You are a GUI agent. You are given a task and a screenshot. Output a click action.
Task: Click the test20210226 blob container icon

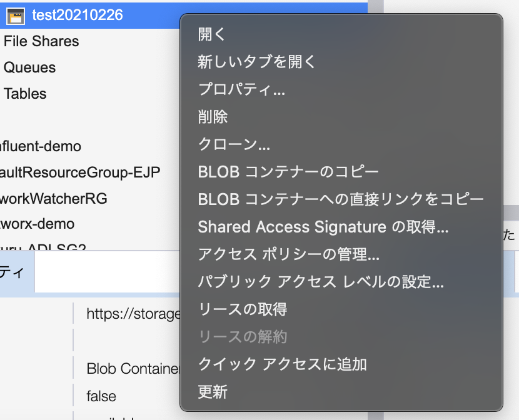pos(16,16)
